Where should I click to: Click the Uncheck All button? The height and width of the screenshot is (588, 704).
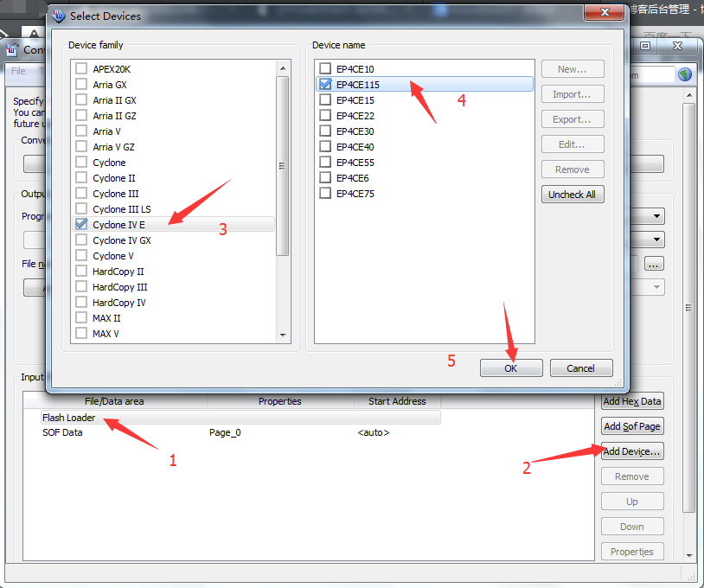pyautogui.click(x=573, y=195)
